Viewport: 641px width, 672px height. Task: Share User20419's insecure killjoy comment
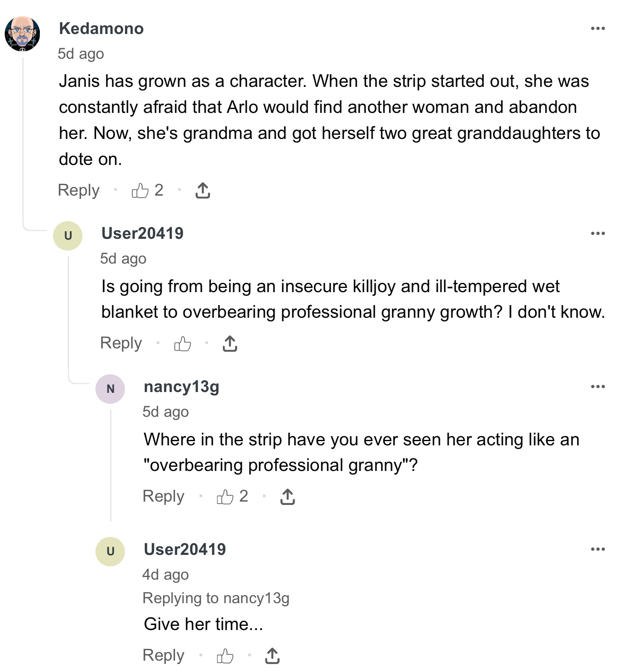click(230, 344)
